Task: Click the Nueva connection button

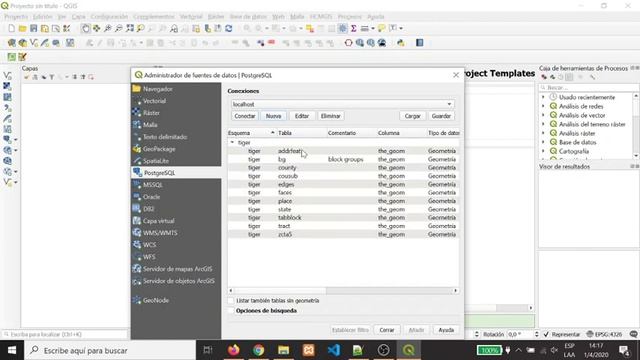Action: pyautogui.click(x=273, y=116)
